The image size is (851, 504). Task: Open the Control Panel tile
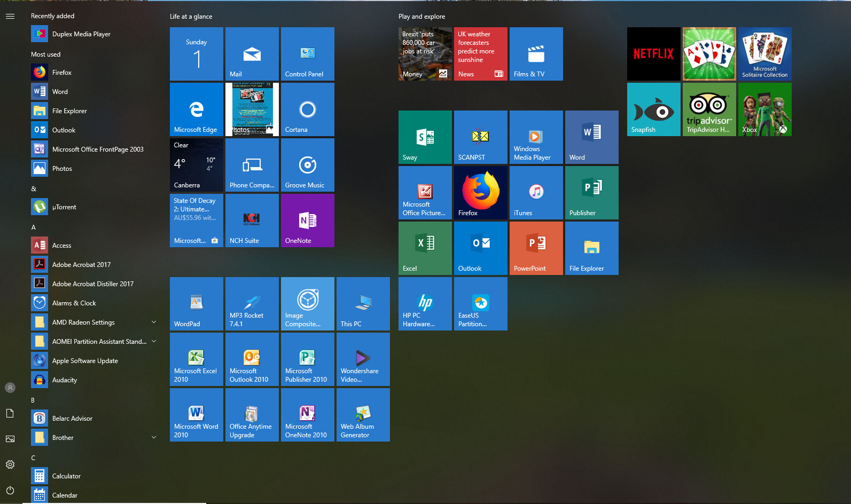tap(307, 54)
